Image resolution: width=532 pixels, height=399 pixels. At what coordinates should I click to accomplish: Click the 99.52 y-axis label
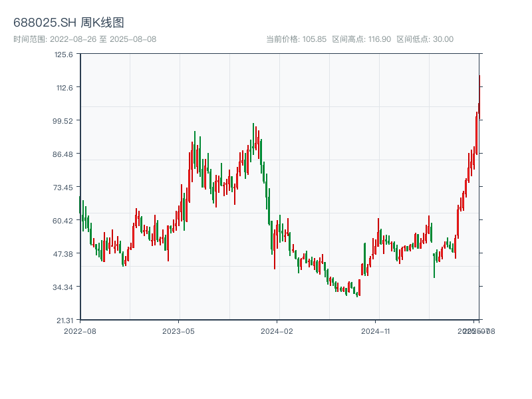63,121
